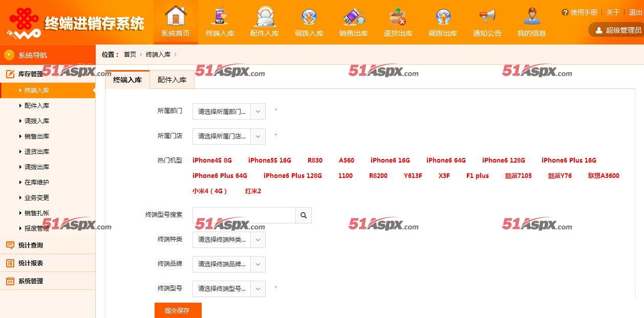This screenshot has width=644, height=318.
Task: Pick hot model iPhone5S 16G
Action: pos(270,160)
